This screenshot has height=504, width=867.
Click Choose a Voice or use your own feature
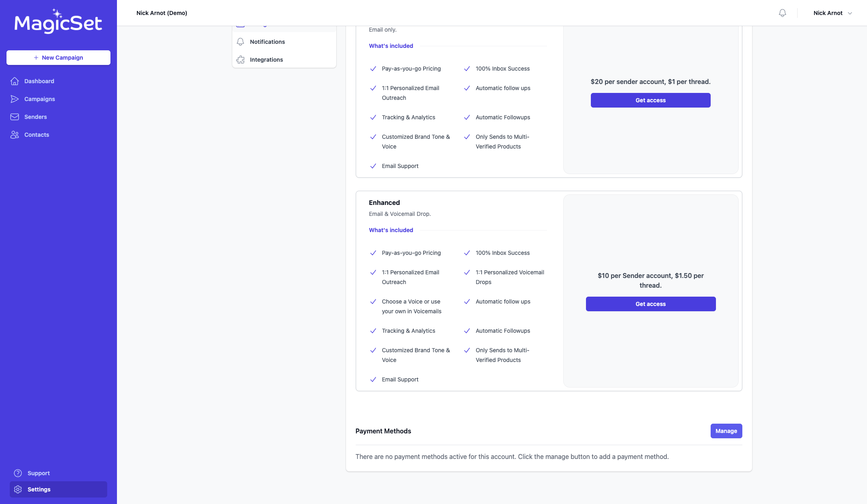click(411, 306)
